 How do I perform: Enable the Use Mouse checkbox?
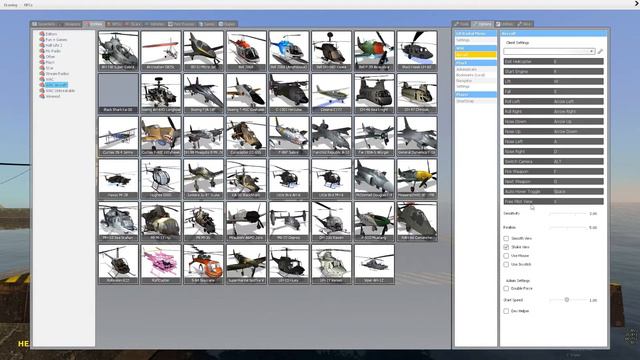tap(506, 256)
